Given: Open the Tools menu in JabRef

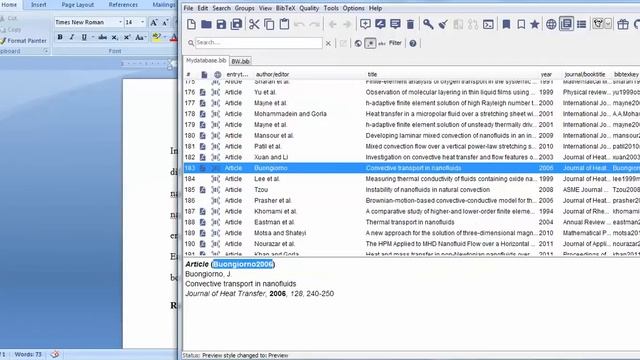Looking at the screenshot, I should click(331, 8).
